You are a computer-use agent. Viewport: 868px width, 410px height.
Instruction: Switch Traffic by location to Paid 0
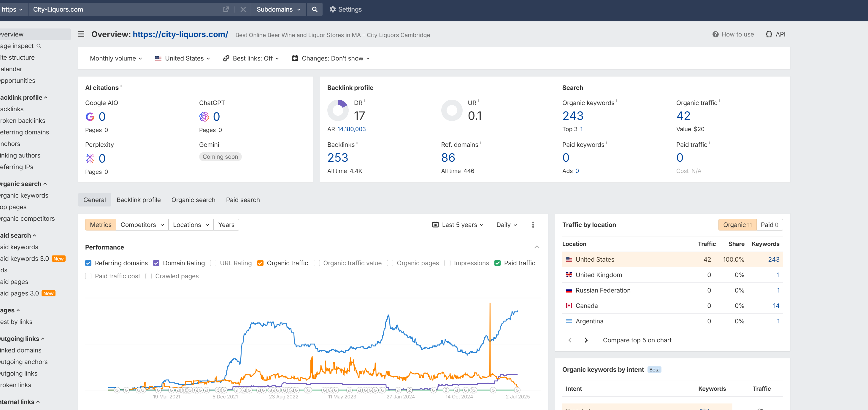tap(769, 225)
